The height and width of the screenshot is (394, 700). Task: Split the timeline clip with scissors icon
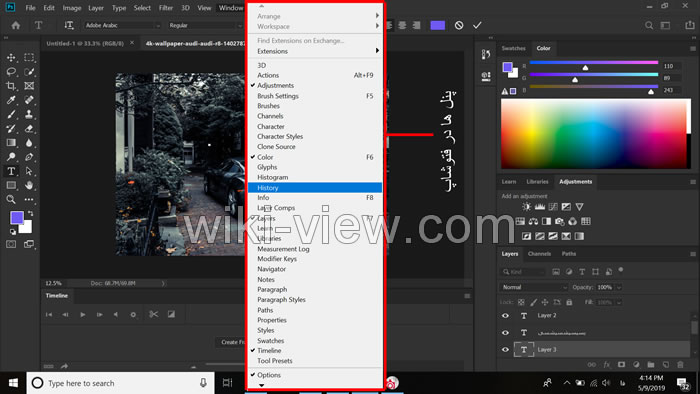[x=154, y=314]
